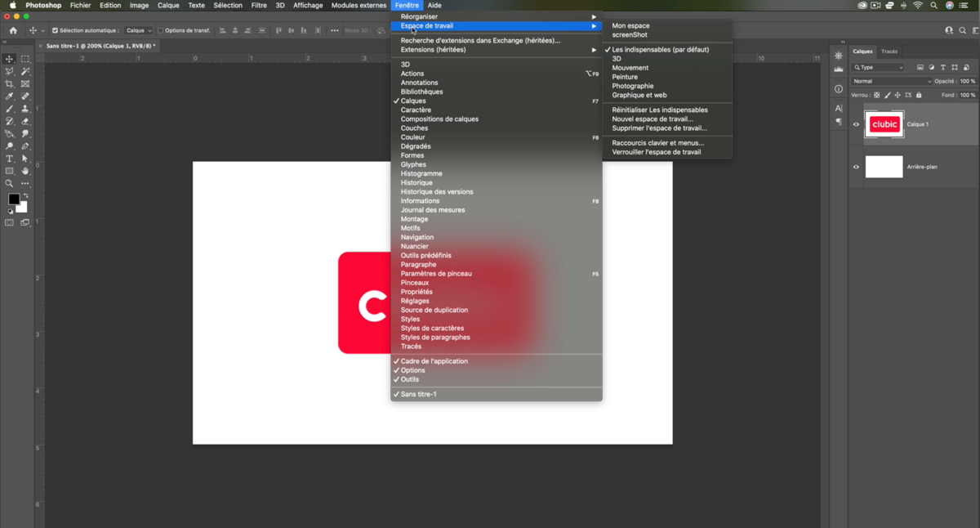Select the Hand tool

(x=25, y=171)
